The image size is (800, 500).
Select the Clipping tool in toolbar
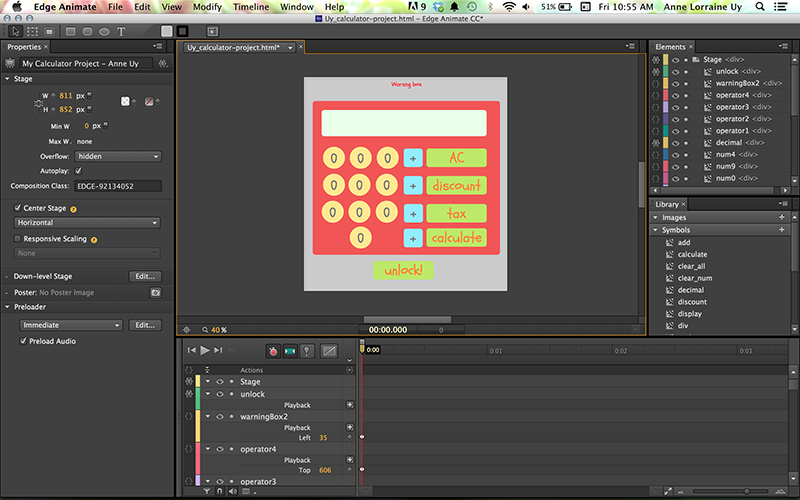[49, 32]
